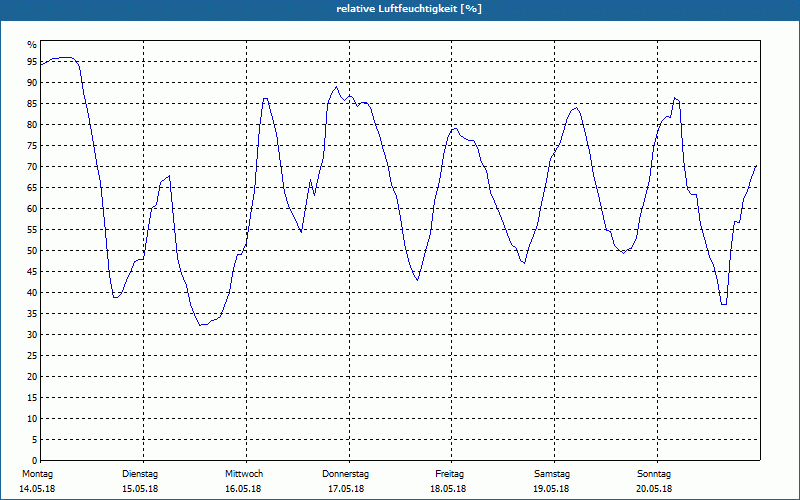Select the y-axis value '60'

[x=32, y=209]
